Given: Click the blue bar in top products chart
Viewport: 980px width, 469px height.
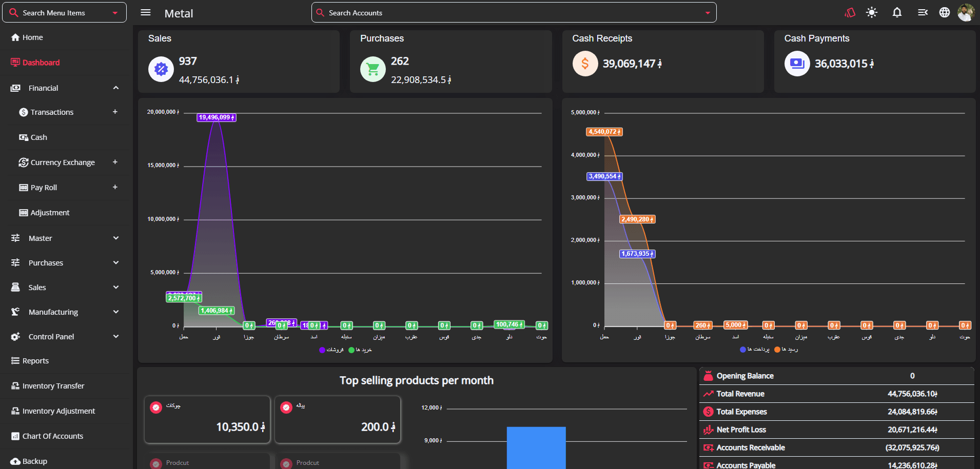Looking at the screenshot, I should [536, 450].
